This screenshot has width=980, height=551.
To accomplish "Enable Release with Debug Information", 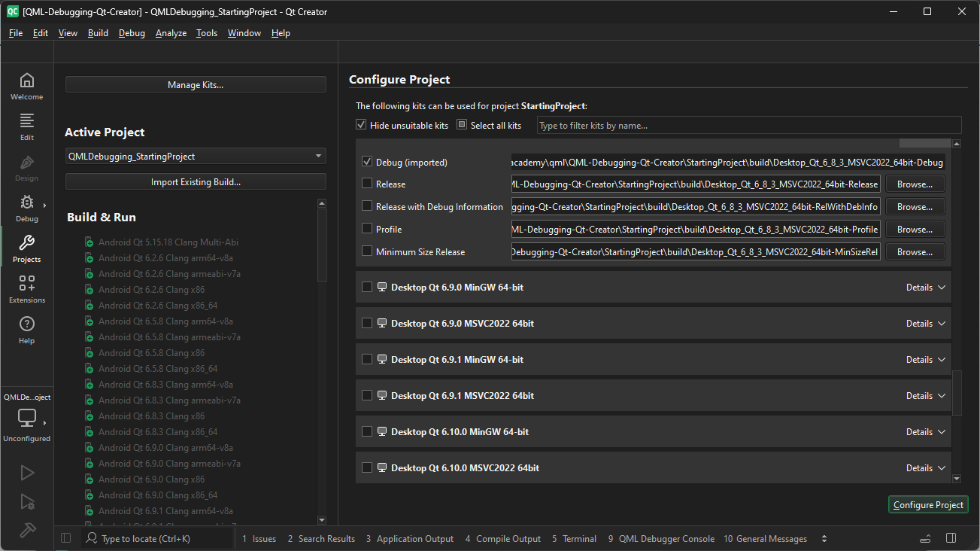I will pos(367,205).
